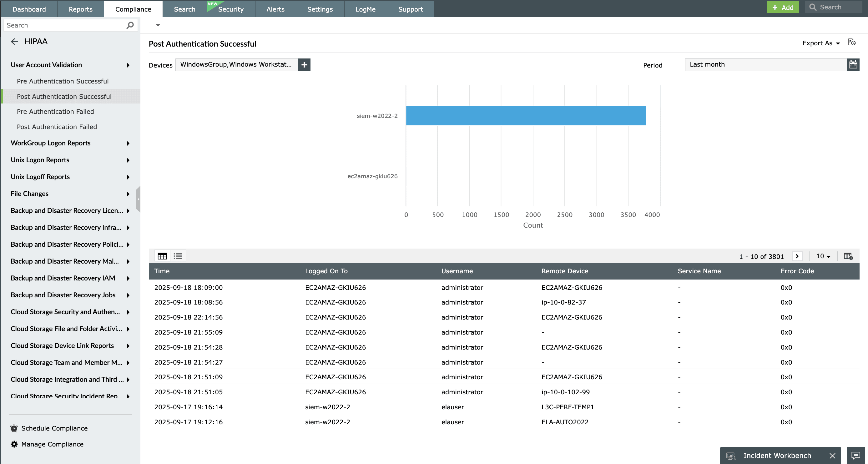
Task: Open the add/remove columns icon
Action: point(848,256)
